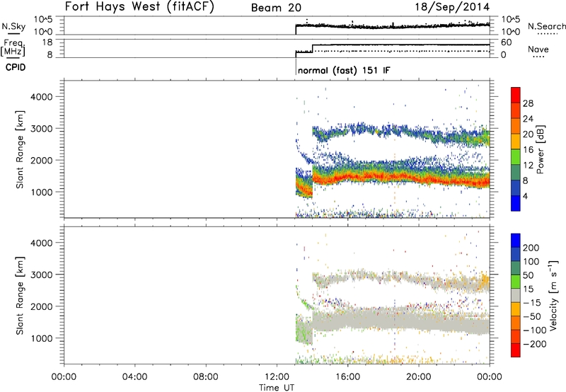Select the CPID label
Screen dimensions: 566x392
point(16,67)
